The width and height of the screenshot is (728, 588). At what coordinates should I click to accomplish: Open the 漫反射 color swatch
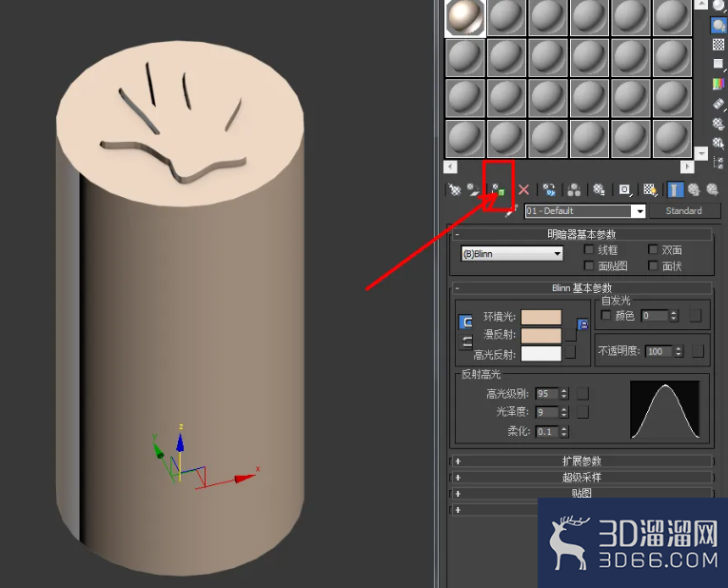(x=541, y=335)
